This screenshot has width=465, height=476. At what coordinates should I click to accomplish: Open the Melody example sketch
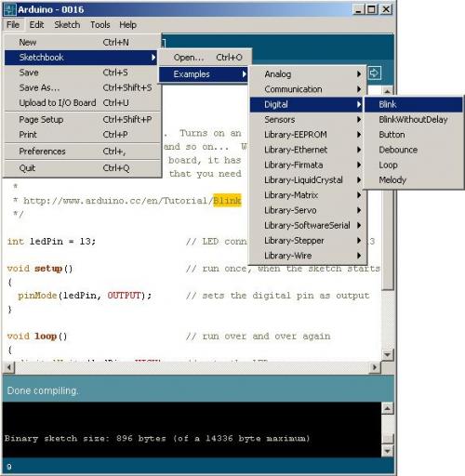(414, 180)
